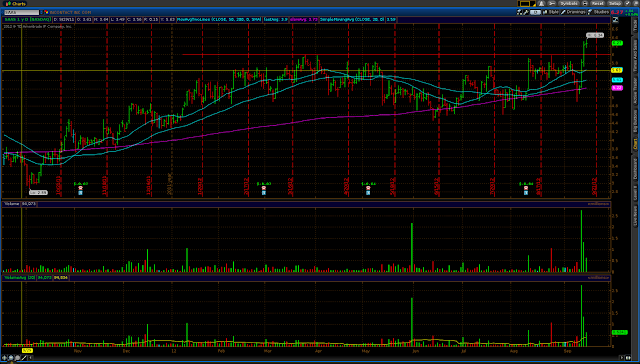The image size is (640, 364).
Task: Select the Charts tab
Action: tap(16, 3)
